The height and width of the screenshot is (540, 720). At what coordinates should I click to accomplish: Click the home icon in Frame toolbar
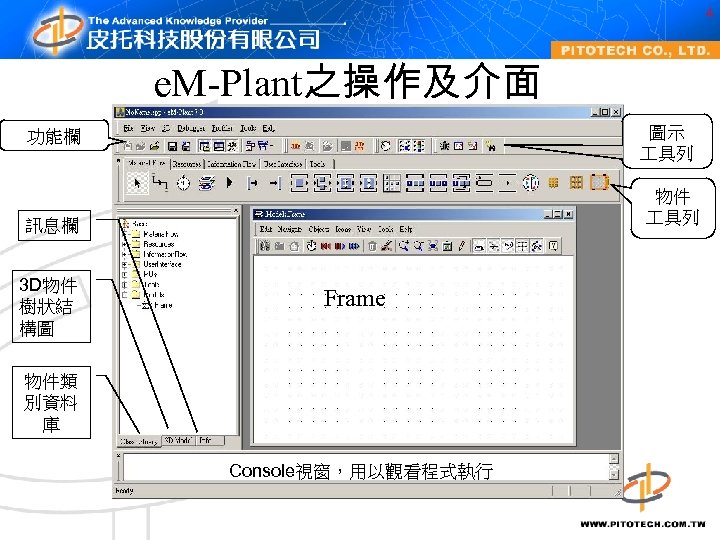coord(294,247)
